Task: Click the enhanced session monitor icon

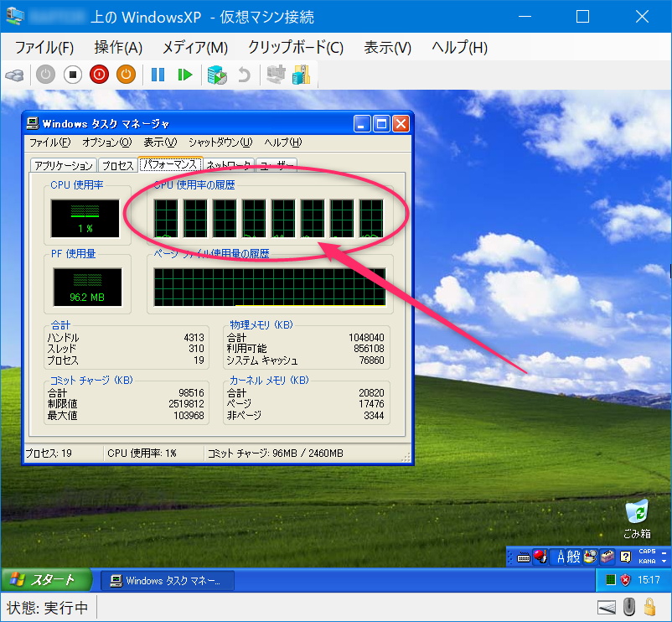Action: pyautogui.click(x=276, y=74)
